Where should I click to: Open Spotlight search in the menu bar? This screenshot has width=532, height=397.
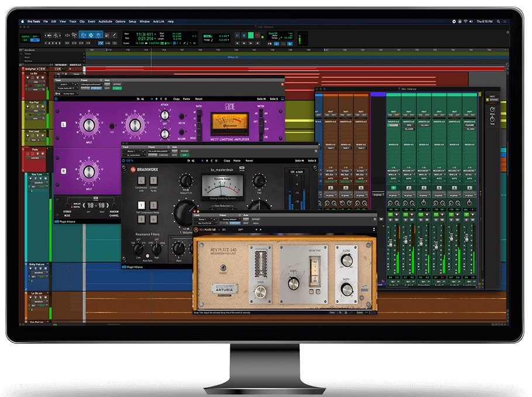(499, 22)
